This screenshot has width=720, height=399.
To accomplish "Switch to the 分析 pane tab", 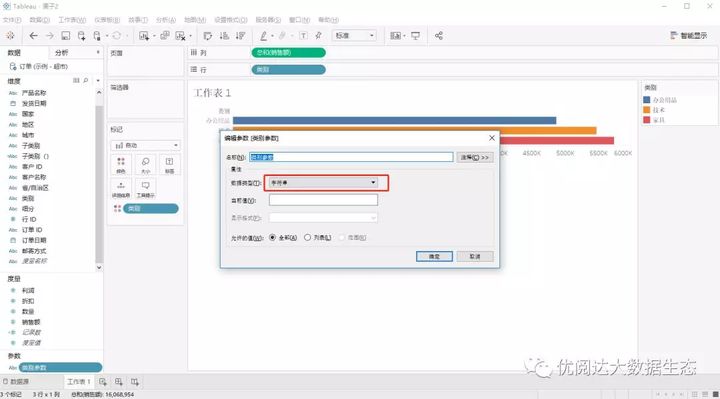I will coord(62,53).
